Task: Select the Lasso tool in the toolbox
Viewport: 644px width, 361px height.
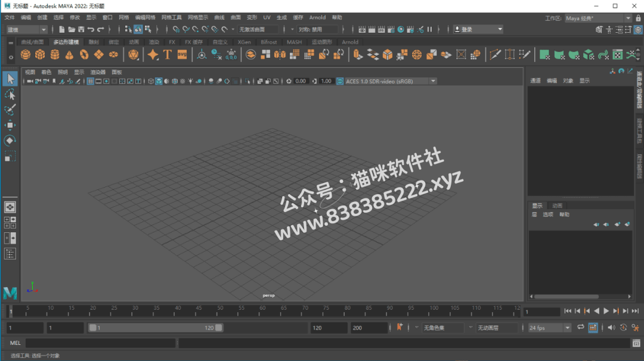Action: [x=10, y=94]
